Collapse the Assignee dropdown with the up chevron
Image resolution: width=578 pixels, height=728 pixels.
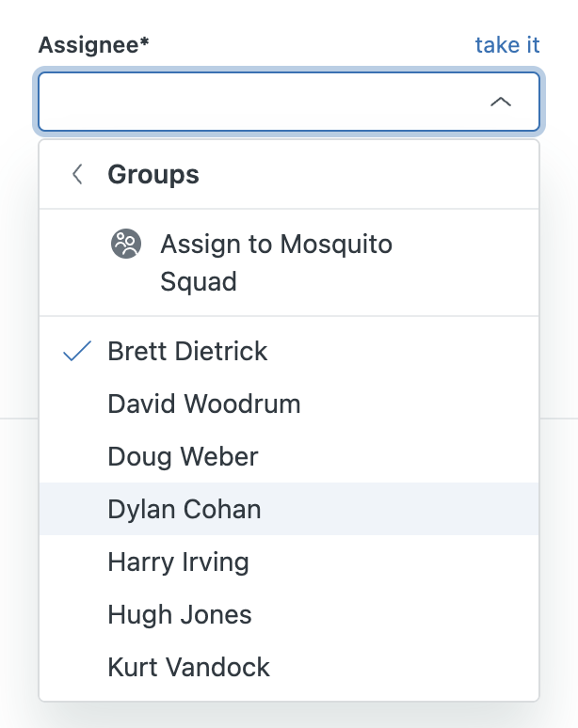pyautogui.click(x=501, y=102)
